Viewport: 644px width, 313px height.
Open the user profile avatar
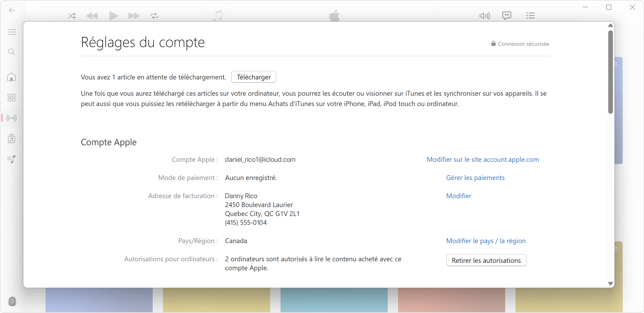[12, 301]
